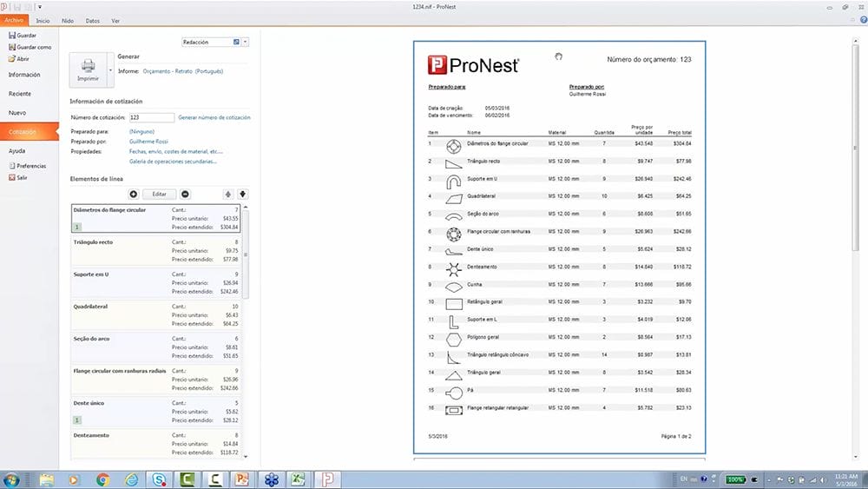Move the selected item down with the arrow
This screenshot has width=868, height=489.
243,195
